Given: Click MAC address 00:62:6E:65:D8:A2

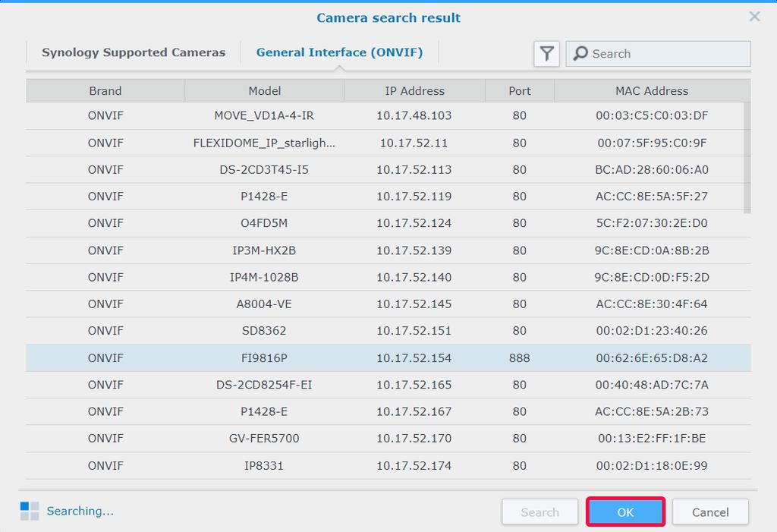Looking at the screenshot, I should coord(652,358).
